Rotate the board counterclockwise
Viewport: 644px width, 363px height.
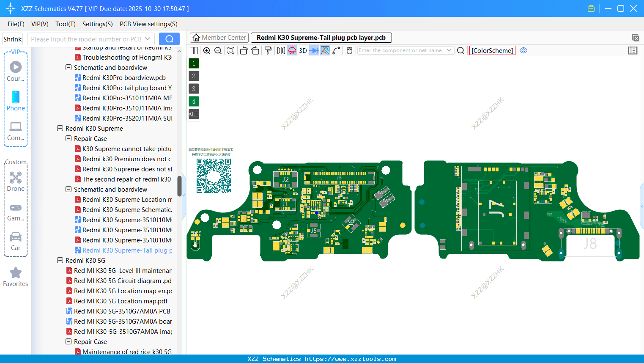244,51
